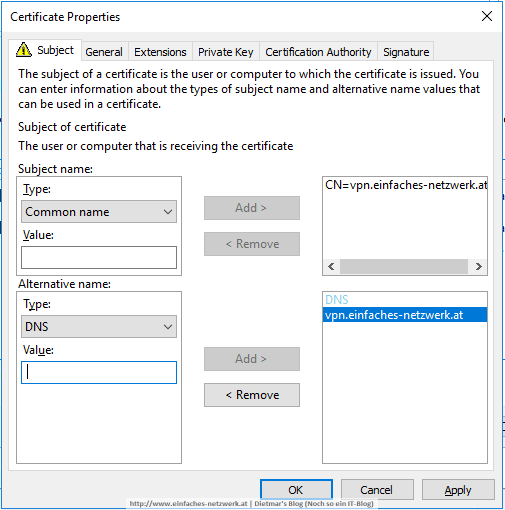Click the Subject name Value field

tap(99, 257)
